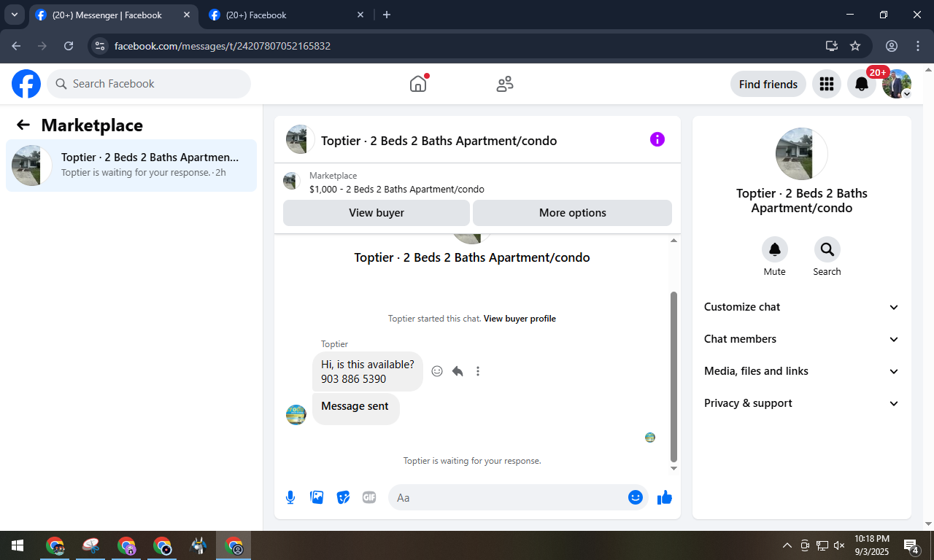Image resolution: width=934 pixels, height=560 pixels.
Task: View site information icon in address bar
Action: coord(100,46)
